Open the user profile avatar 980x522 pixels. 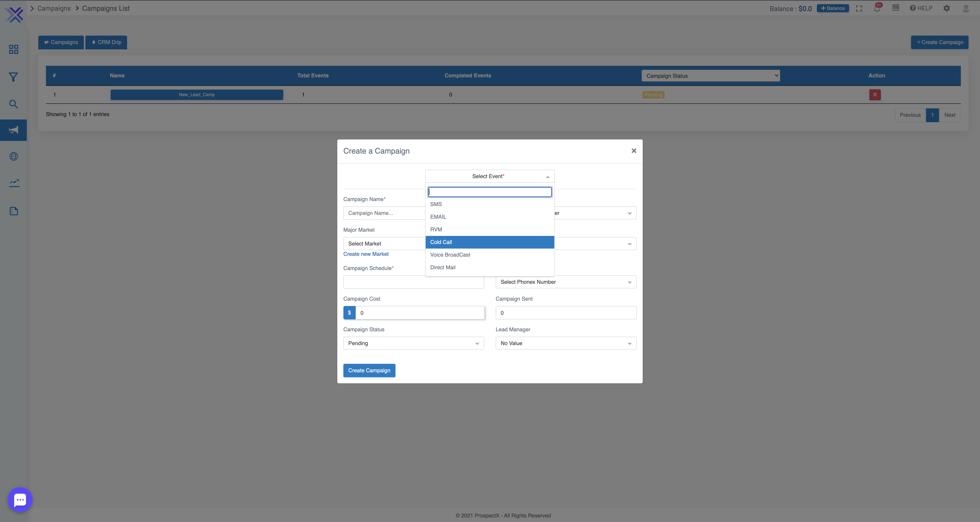(965, 8)
